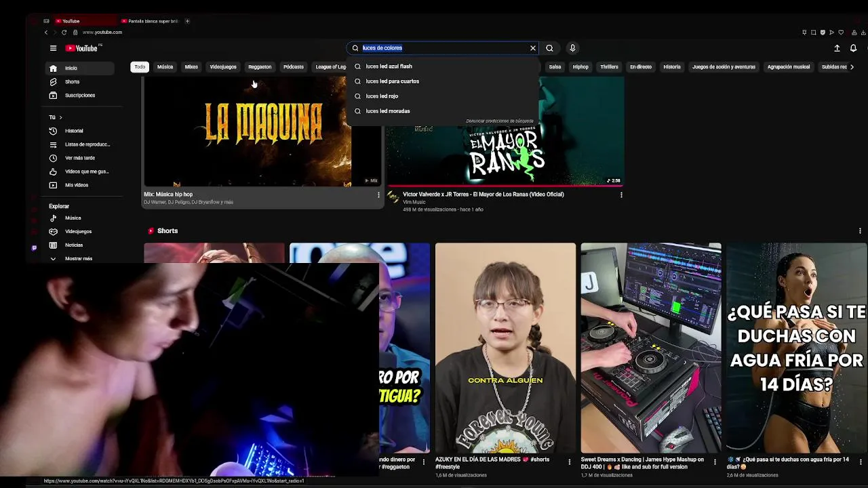
Task: Open Shorts in the sidebar
Action: tap(80, 82)
